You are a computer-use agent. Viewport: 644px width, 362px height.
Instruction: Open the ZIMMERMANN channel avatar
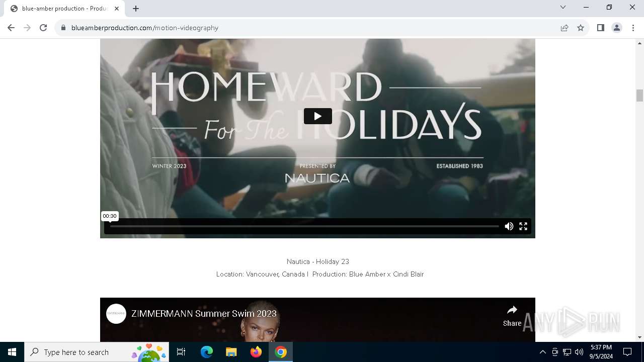(x=116, y=314)
